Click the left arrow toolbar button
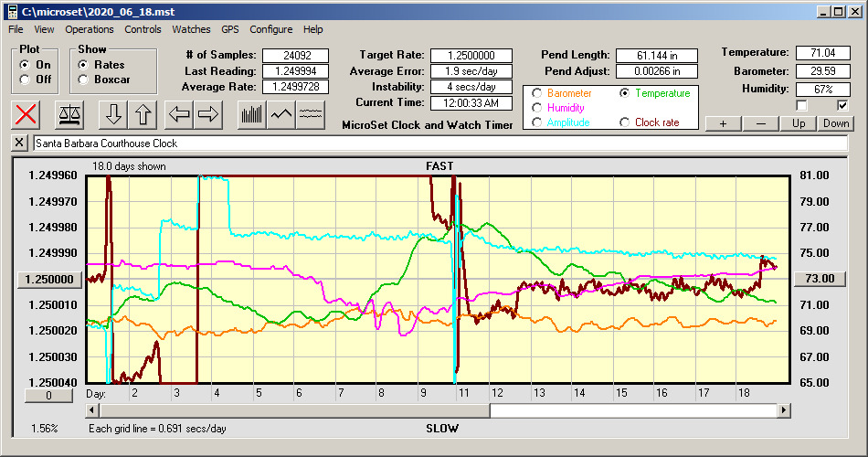 (179, 114)
